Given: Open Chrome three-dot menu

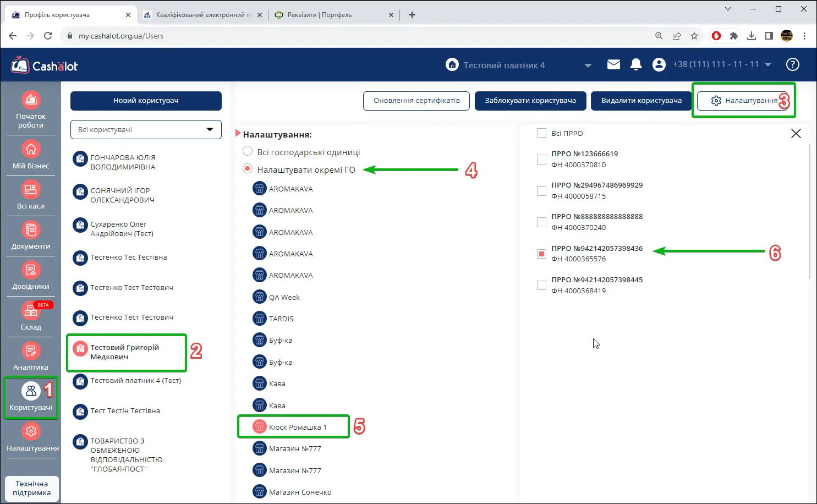Looking at the screenshot, I should pyautogui.click(x=804, y=36).
